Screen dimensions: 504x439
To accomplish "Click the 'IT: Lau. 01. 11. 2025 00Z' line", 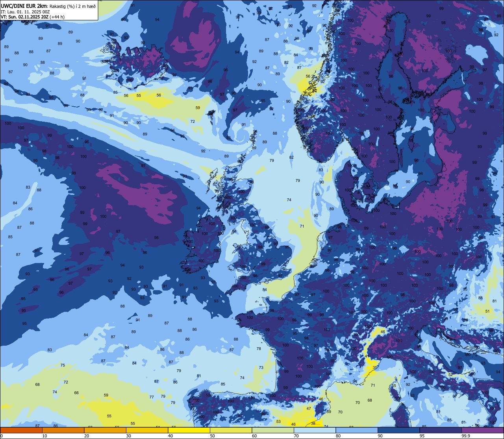I will (25, 12).
